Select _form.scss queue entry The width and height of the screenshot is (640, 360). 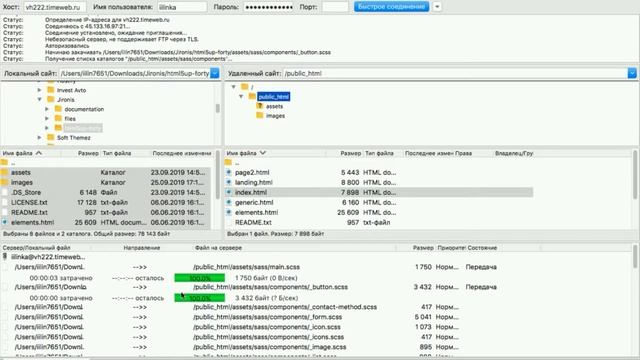point(316,317)
